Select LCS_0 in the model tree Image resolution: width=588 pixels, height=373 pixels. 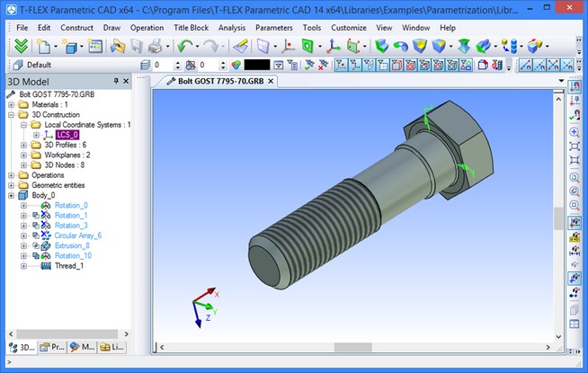[x=67, y=135]
